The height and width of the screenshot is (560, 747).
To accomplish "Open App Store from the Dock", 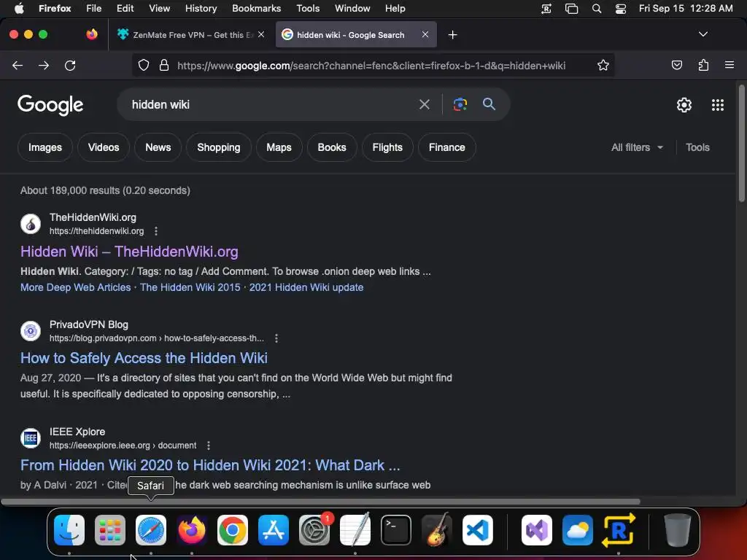I will tap(274, 530).
